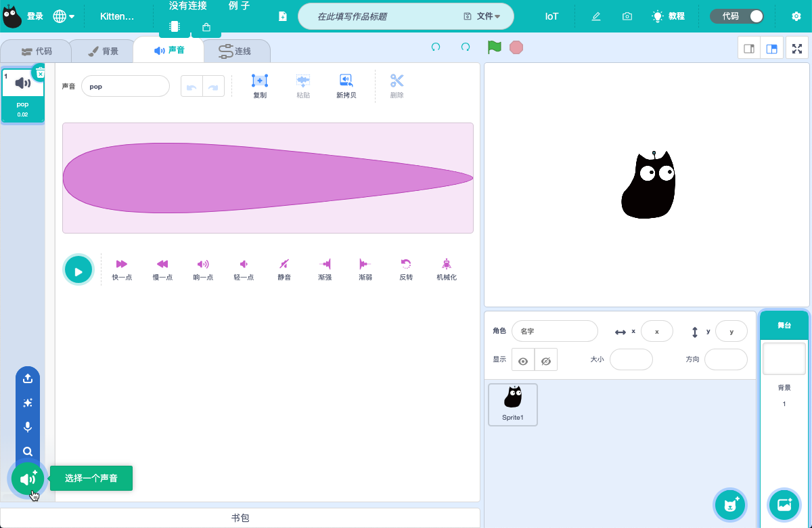This screenshot has height=528, width=812.
Task: Apply 机械化 robot effect
Action: tap(447, 269)
